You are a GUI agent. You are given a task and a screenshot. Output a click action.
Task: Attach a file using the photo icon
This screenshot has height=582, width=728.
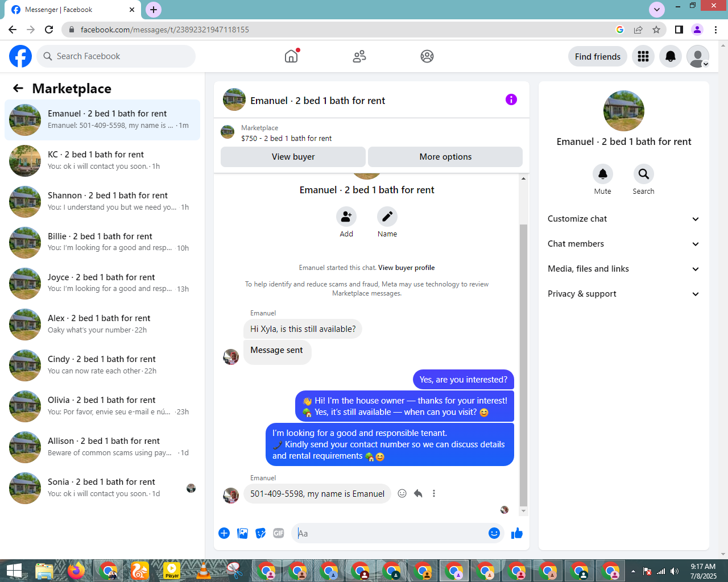click(x=242, y=533)
